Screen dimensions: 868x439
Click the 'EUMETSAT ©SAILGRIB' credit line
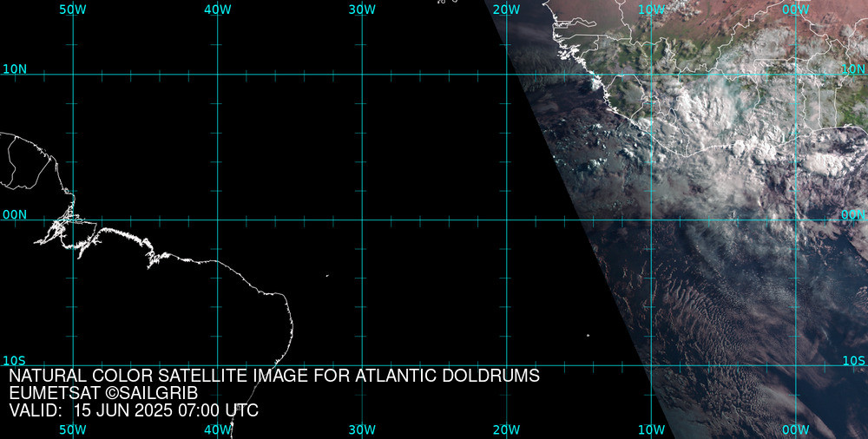point(103,394)
